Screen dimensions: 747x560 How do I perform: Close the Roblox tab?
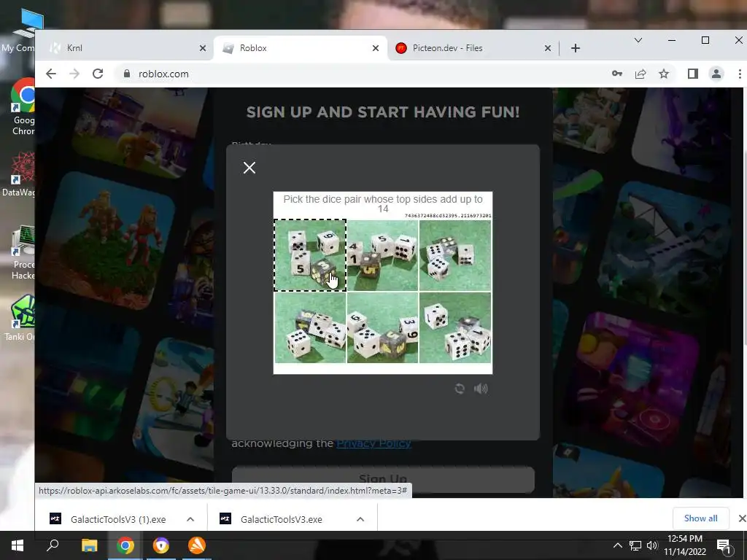[x=376, y=48]
